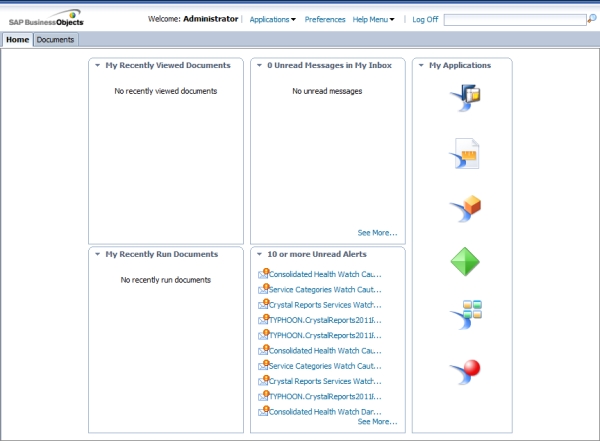Collapse the My Recently Run Documents panel
Screen dimensions: 600x443
pos(97,254)
